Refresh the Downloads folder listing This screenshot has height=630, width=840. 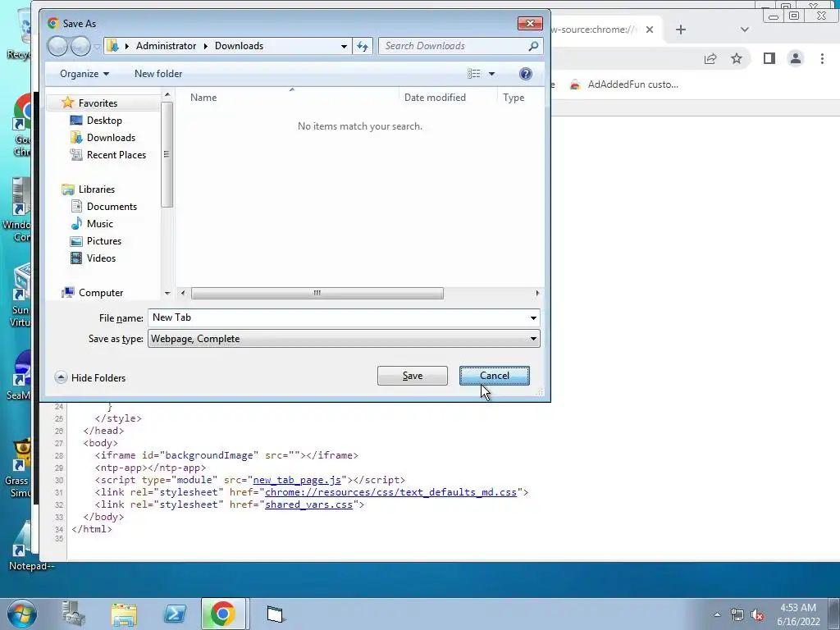tap(363, 46)
